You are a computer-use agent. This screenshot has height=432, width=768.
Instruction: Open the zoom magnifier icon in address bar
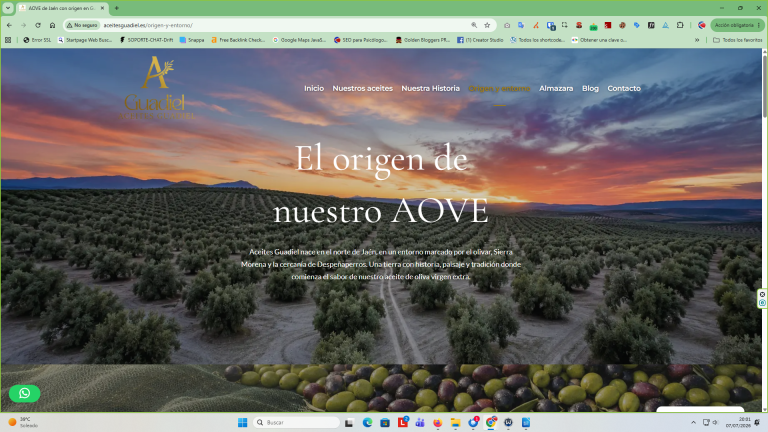pyautogui.click(x=474, y=25)
